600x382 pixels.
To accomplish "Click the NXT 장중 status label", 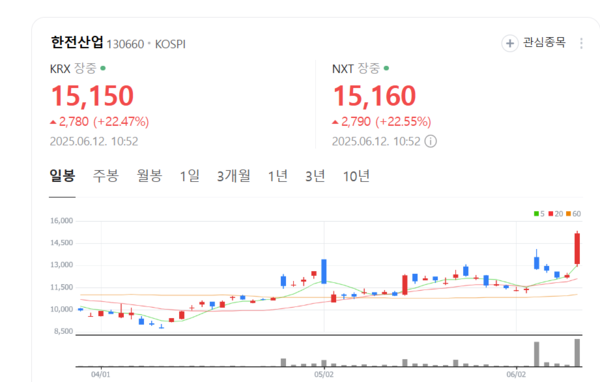I will (x=368, y=69).
